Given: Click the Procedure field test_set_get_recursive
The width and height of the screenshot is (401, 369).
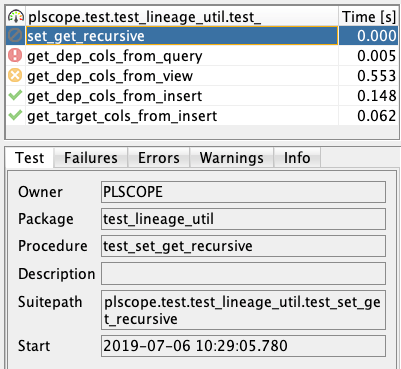Looking at the screenshot, I should click(243, 246).
